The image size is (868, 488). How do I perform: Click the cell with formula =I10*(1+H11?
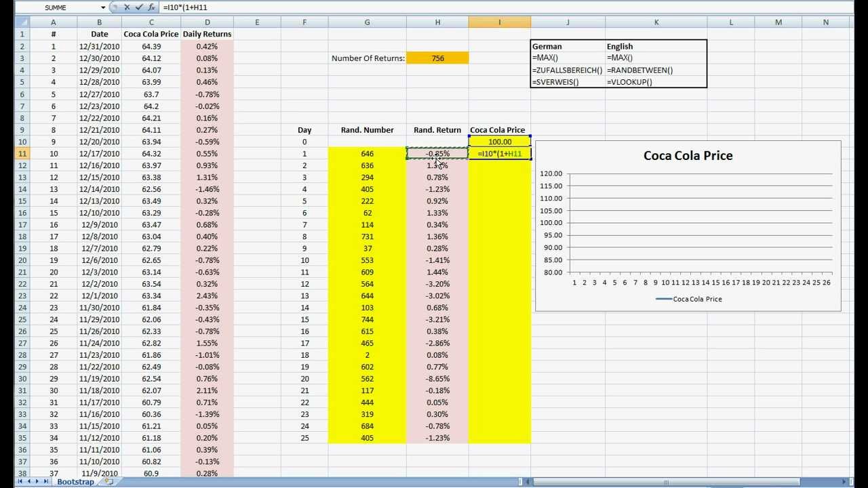500,154
